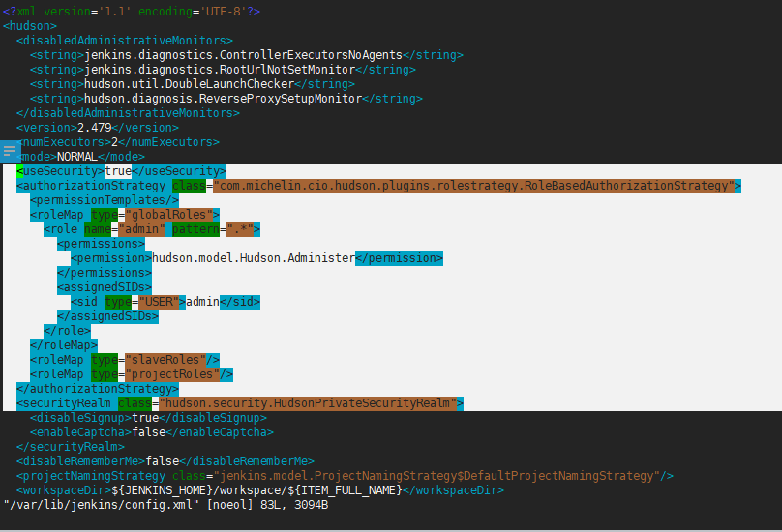Place cursor on first closing roleMap tag
This screenshot has width=782, height=532.
(x=63, y=345)
